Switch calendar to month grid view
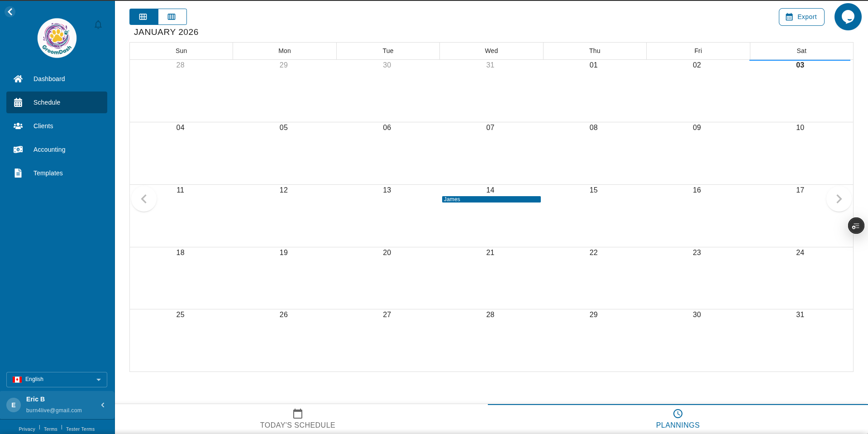Screen dimensions: 868x434 (x=143, y=17)
